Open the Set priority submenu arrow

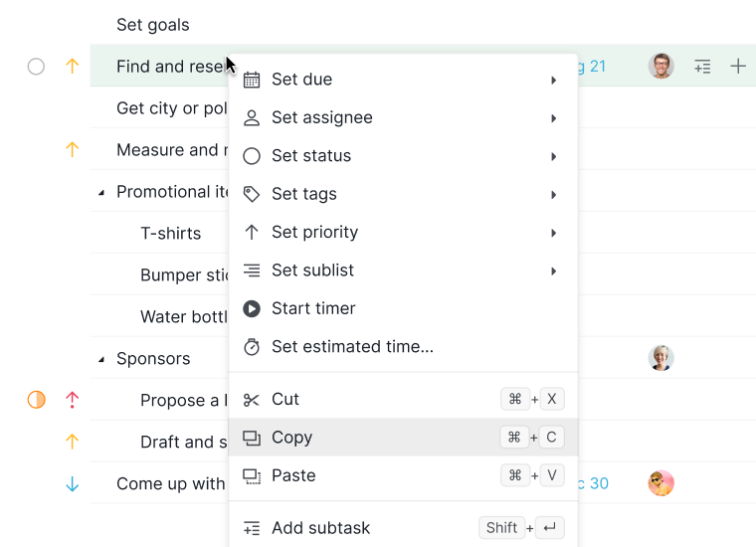pos(553,233)
